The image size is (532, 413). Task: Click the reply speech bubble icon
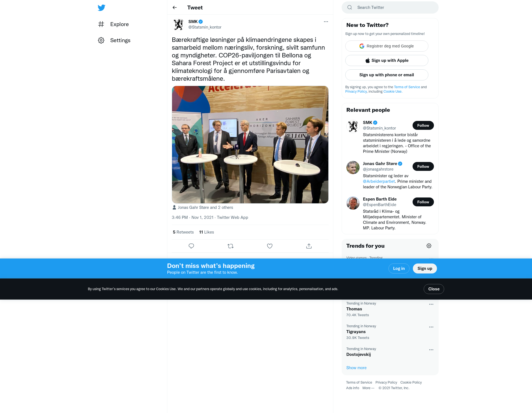pos(191,246)
